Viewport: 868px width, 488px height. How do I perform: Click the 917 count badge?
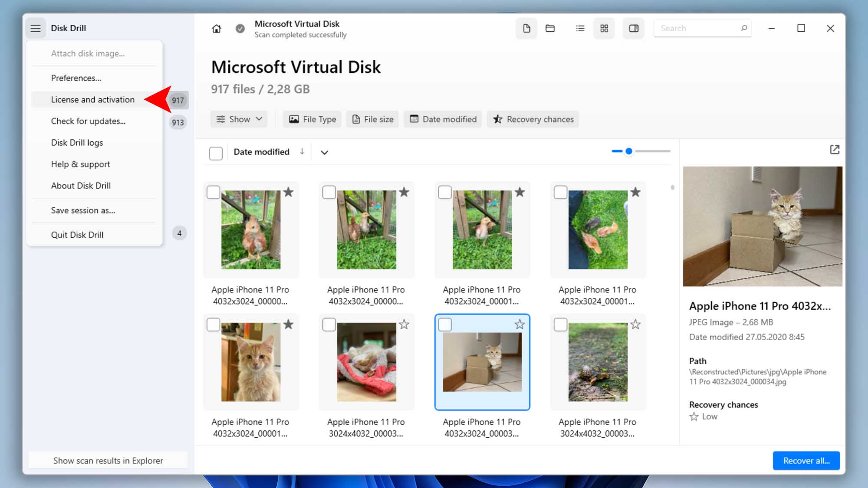(178, 100)
